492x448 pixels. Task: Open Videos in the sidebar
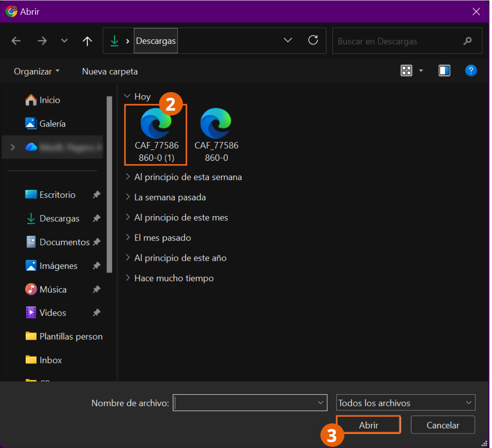pyautogui.click(x=46, y=313)
